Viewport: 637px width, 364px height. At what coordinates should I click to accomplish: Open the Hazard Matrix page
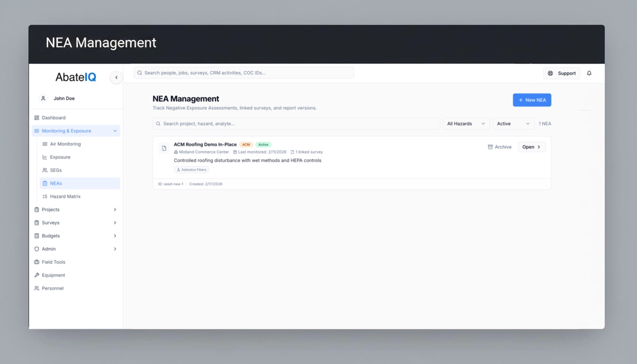coord(80,196)
